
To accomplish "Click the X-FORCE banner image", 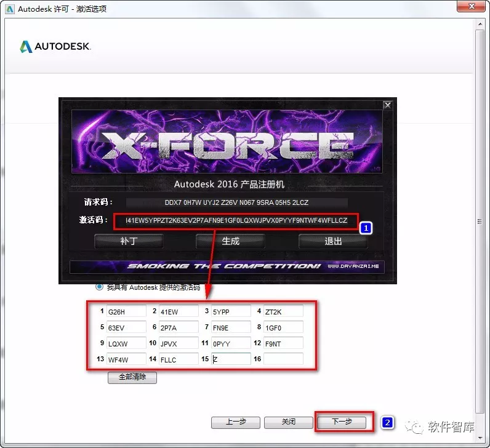I will tap(227, 141).
